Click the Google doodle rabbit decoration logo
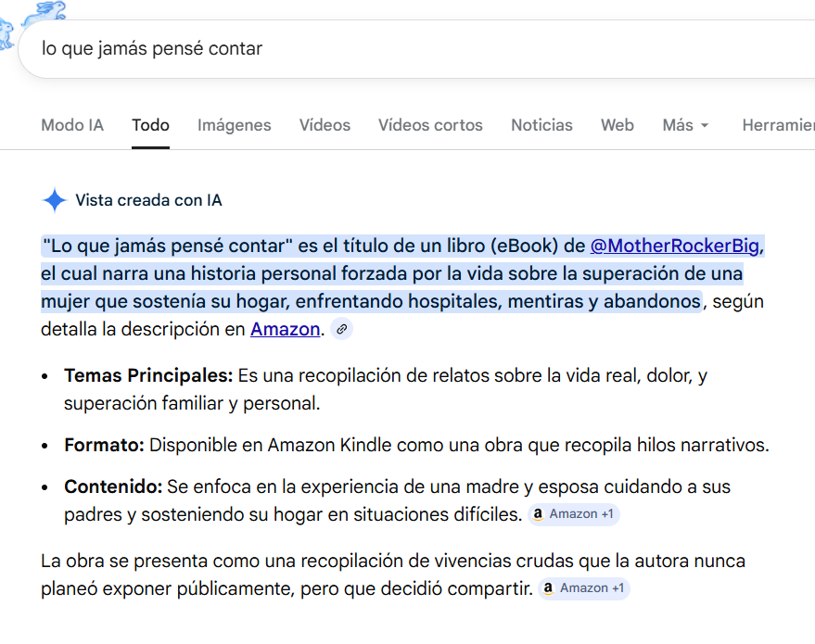Viewport: 815px width, 644px height. point(32,23)
